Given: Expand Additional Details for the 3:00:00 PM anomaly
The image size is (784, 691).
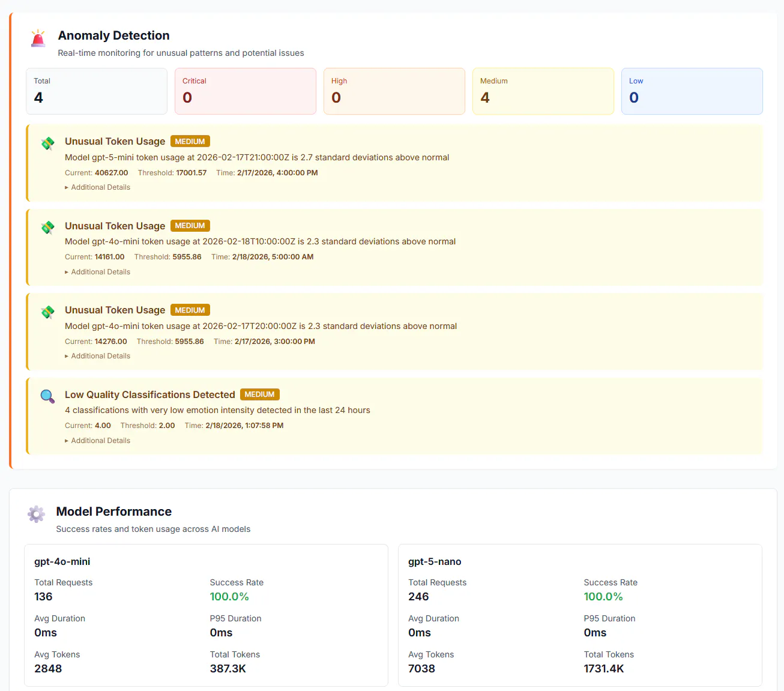Looking at the screenshot, I should click(x=97, y=356).
